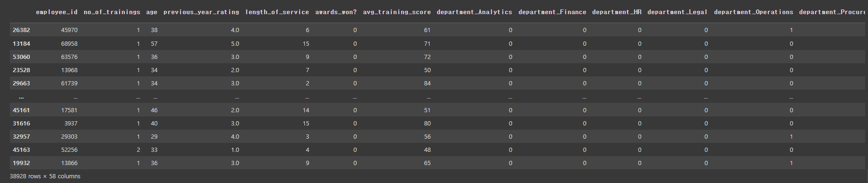Click the previous_year_rating column header
Screen dimensions: 868x183
(x=201, y=12)
